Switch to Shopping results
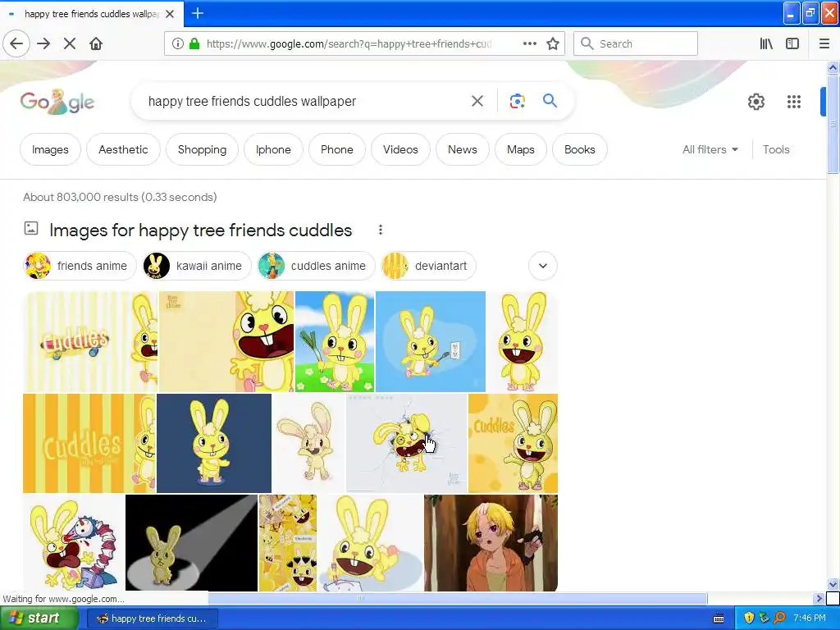Image resolution: width=840 pixels, height=630 pixels. 202,149
